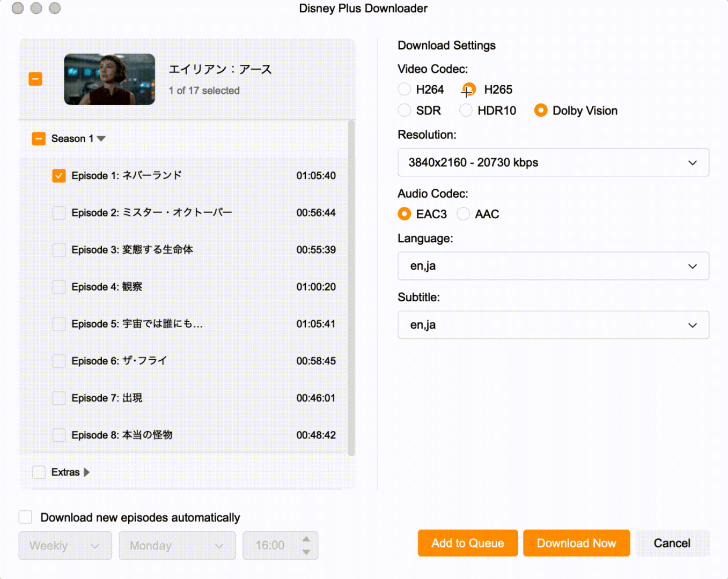728x579 pixels.
Task: Expand the Extras section arrow
Action: coord(87,472)
